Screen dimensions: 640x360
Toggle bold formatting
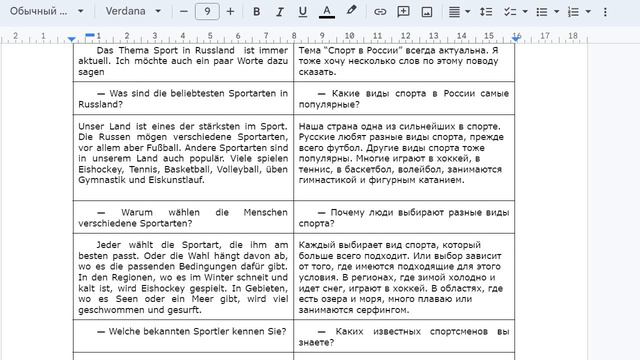tap(256, 11)
